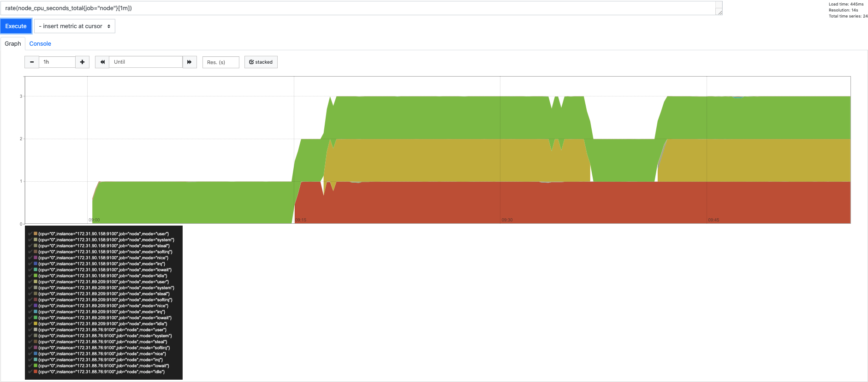The height and width of the screenshot is (382, 868).
Task: Toggle checkmark for 90.158 mode="softirq" series
Action: click(x=30, y=252)
